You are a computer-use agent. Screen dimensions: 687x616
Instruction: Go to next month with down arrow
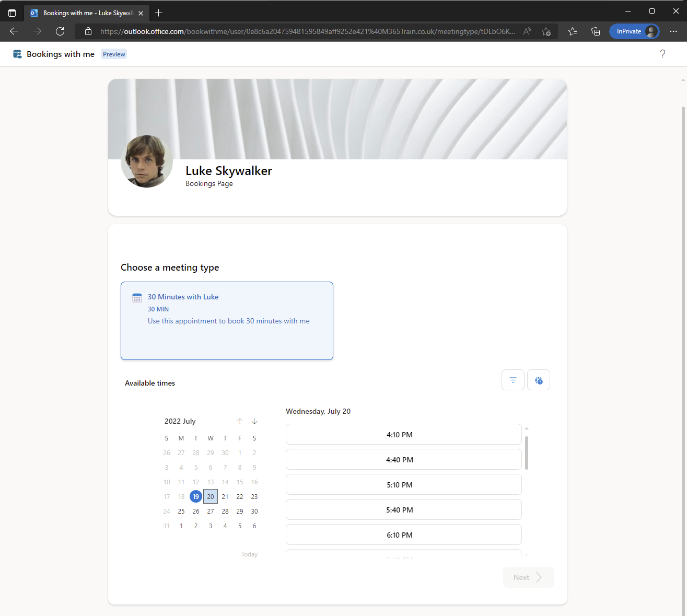[254, 421]
